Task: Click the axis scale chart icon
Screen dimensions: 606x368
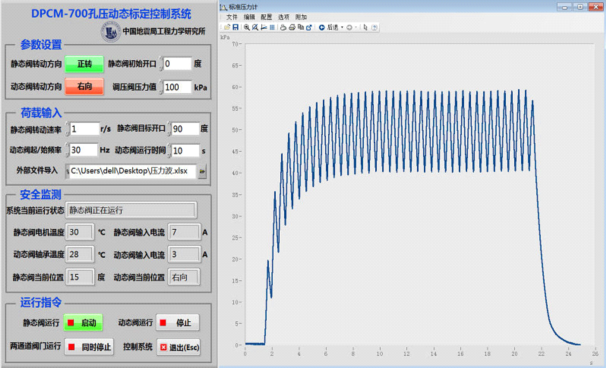Action: pos(264,27)
